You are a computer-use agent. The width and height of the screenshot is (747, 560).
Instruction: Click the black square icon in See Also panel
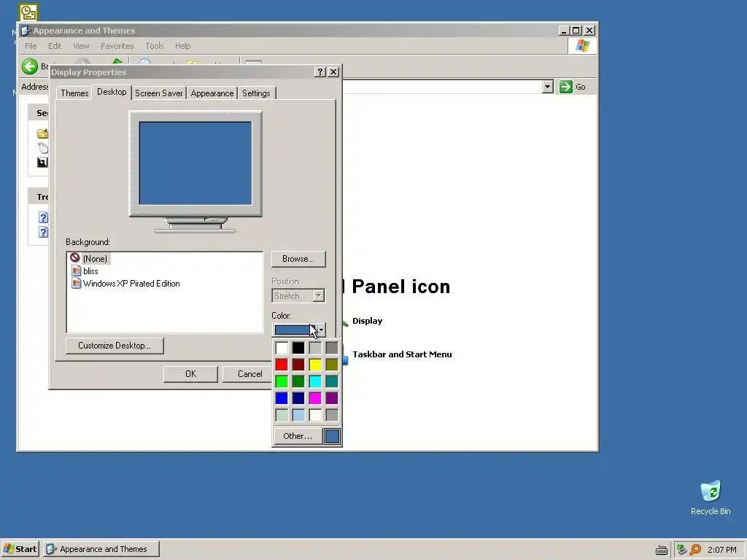tap(42, 163)
